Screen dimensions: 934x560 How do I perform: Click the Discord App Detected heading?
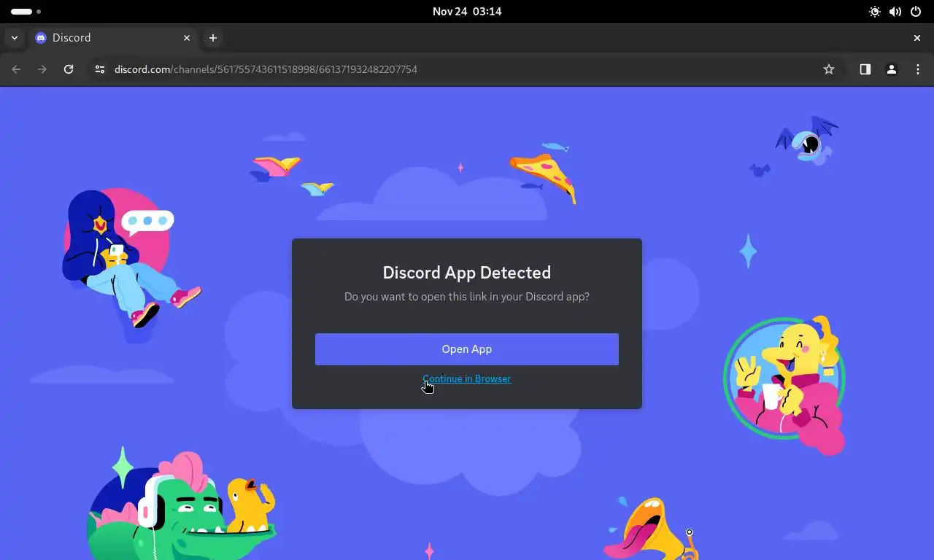467,273
